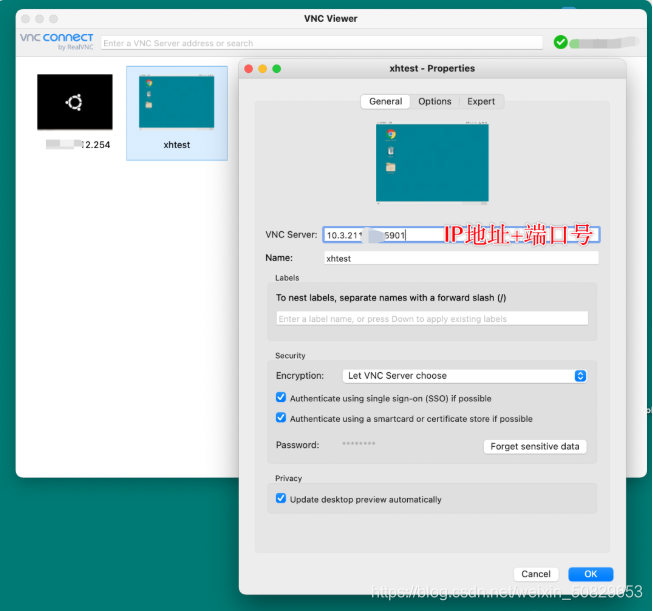Screen dimensions: 653x611
Task: Toggle smartcard or certificate store checkbox
Action: click(x=281, y=417)
